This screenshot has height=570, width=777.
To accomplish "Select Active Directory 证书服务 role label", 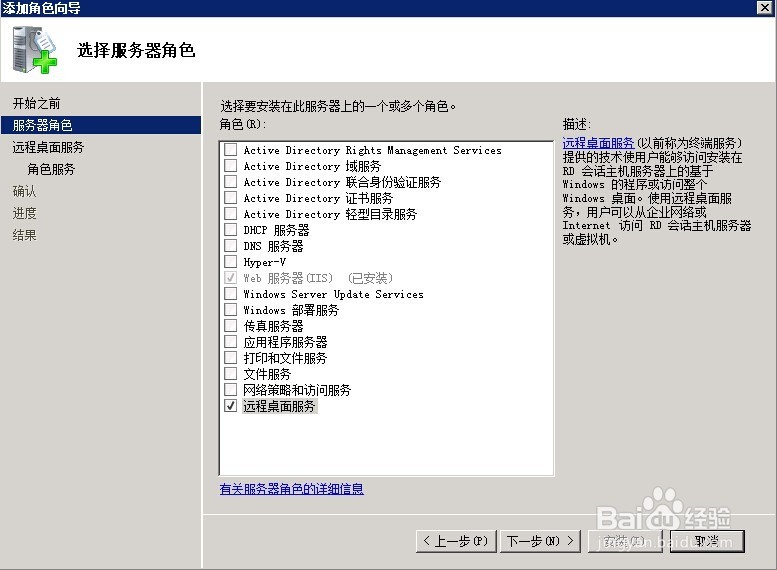I will (318, 198).
